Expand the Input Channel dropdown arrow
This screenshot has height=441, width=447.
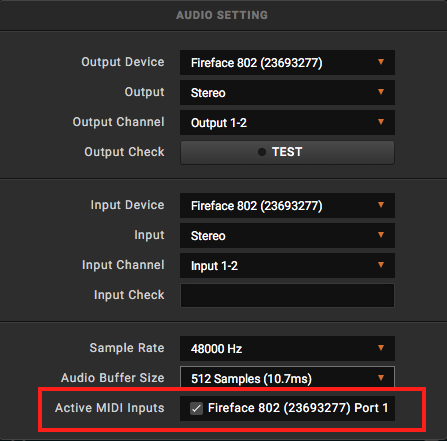pos(381,265)
